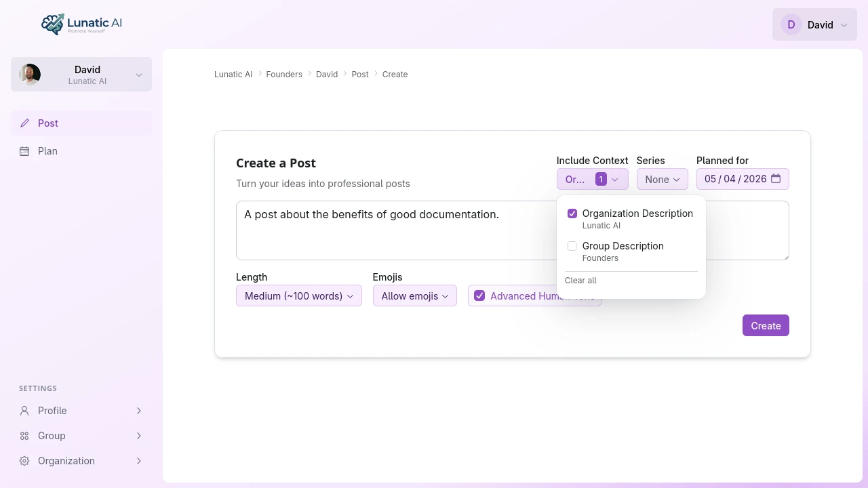The height and width of the screenshot is (488, 868).
Task: Uncheck Organization Description checkbox
Action: click(572, 213)
